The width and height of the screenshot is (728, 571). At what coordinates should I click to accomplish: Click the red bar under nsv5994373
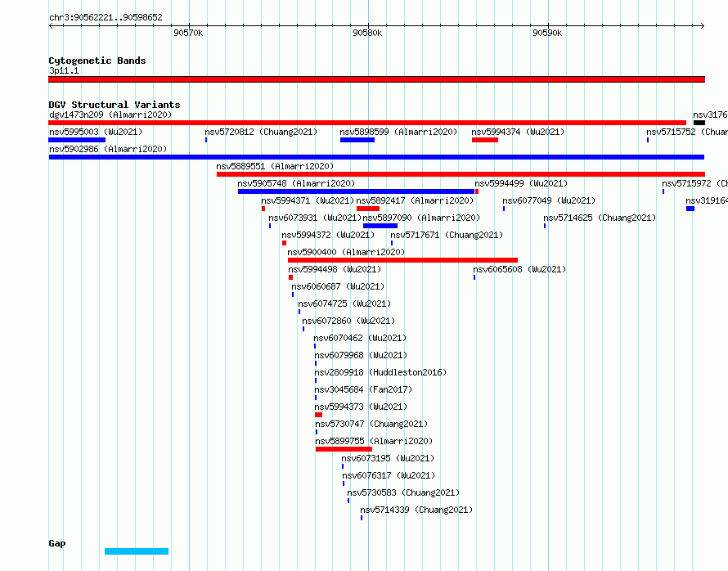point(318,415)
